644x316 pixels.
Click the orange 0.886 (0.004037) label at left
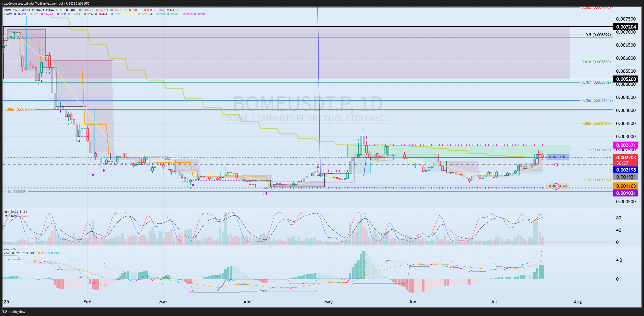click(19, 110)
